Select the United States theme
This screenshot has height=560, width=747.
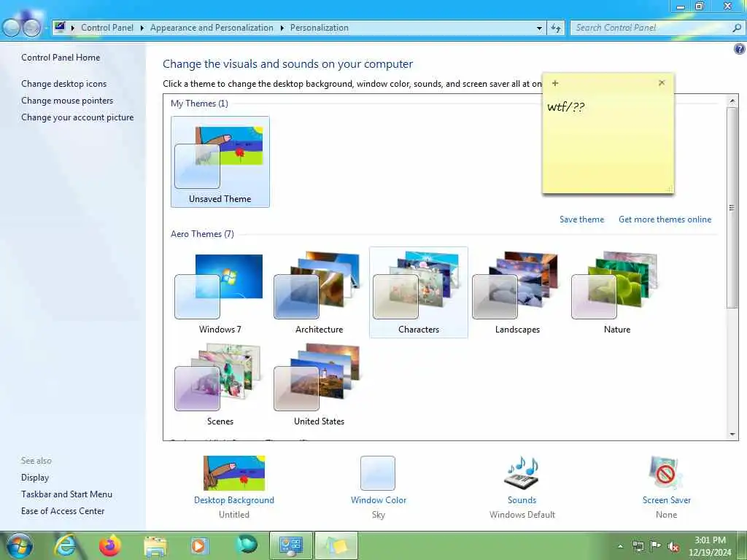click(x=320, y=384)
